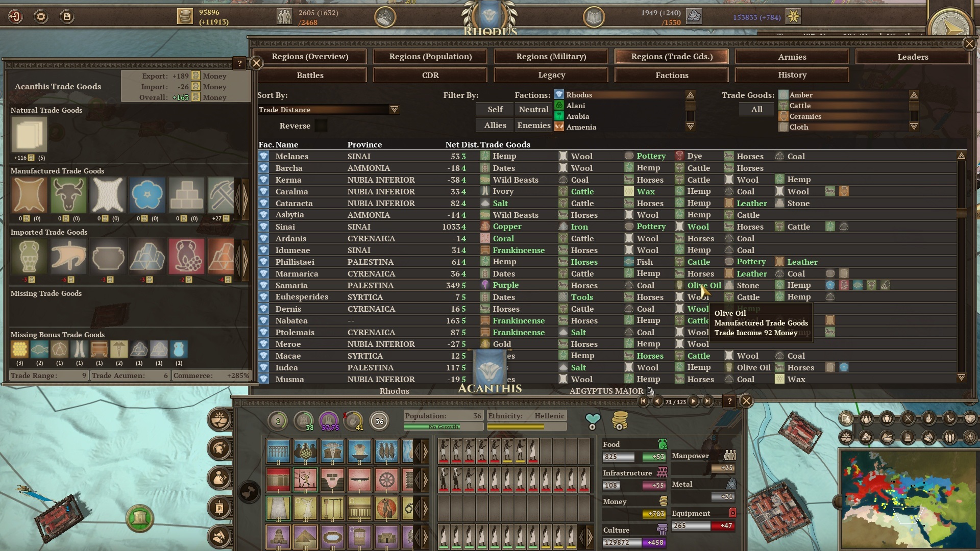Click the region table scrollbar thumb
The height and width of the screenshot is (551, 980).
(x=961, y=213)
